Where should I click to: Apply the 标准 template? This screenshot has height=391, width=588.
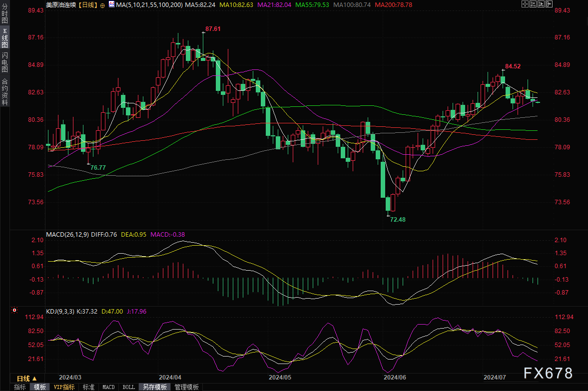pos(88,387)
